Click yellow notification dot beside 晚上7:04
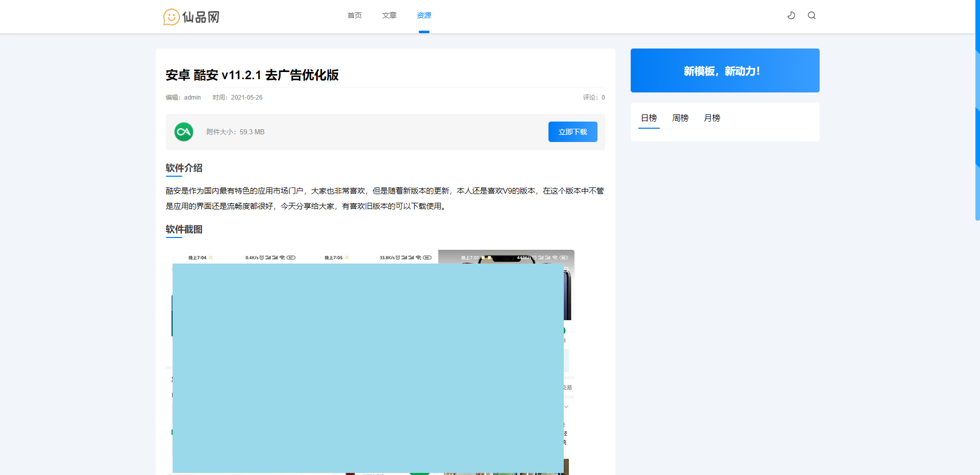980x475 pixels. tap(210, 258)
